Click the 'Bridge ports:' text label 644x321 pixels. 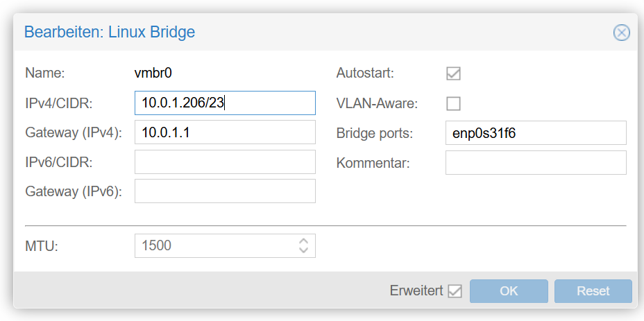pos(374,132)
